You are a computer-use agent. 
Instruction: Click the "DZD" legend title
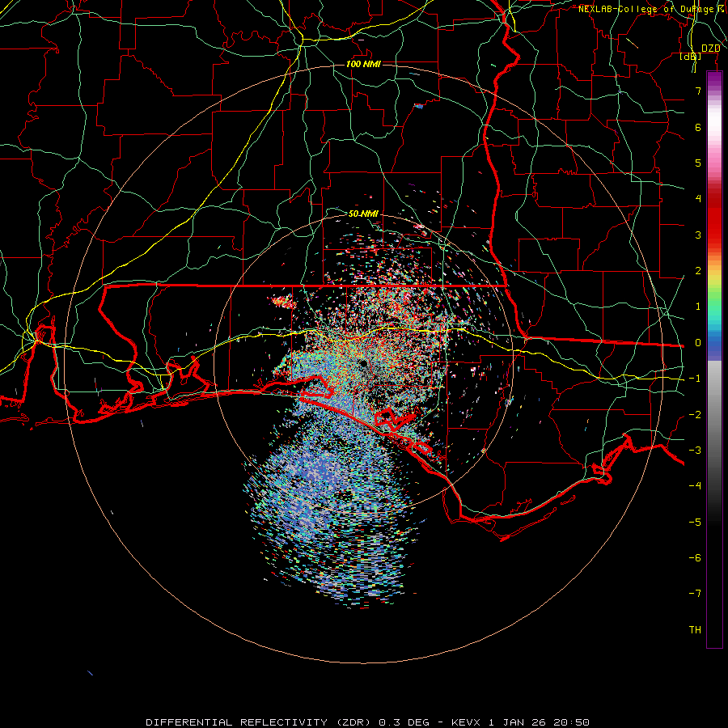coord(710,49)
